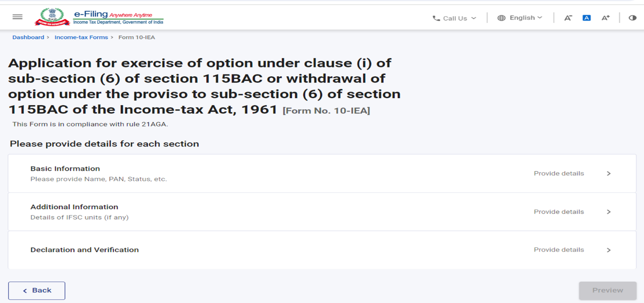Expand Additional Information section chevron
644x303 pixels.
(x=609, y=212)
